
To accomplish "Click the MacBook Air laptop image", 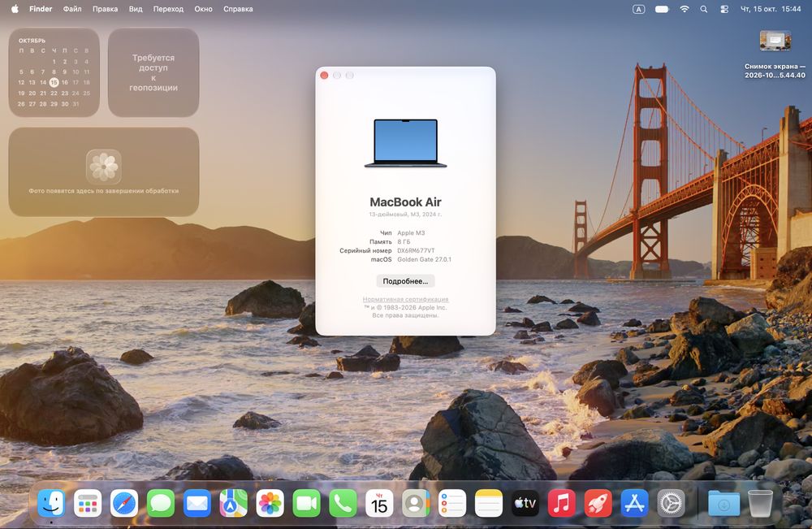I will (405, 143).
